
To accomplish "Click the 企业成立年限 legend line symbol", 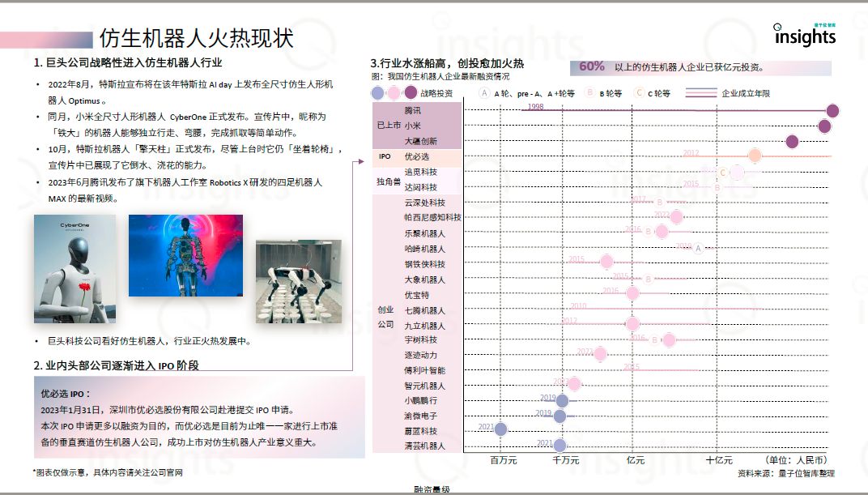I will tap(701, 93).
